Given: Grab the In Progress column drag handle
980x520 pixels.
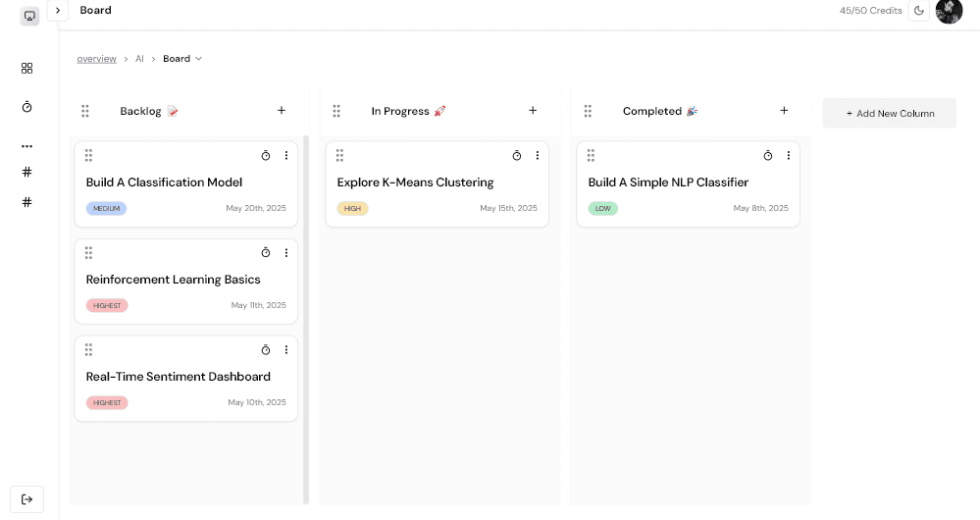Looking at the screenshot, I should pos(336,111).
